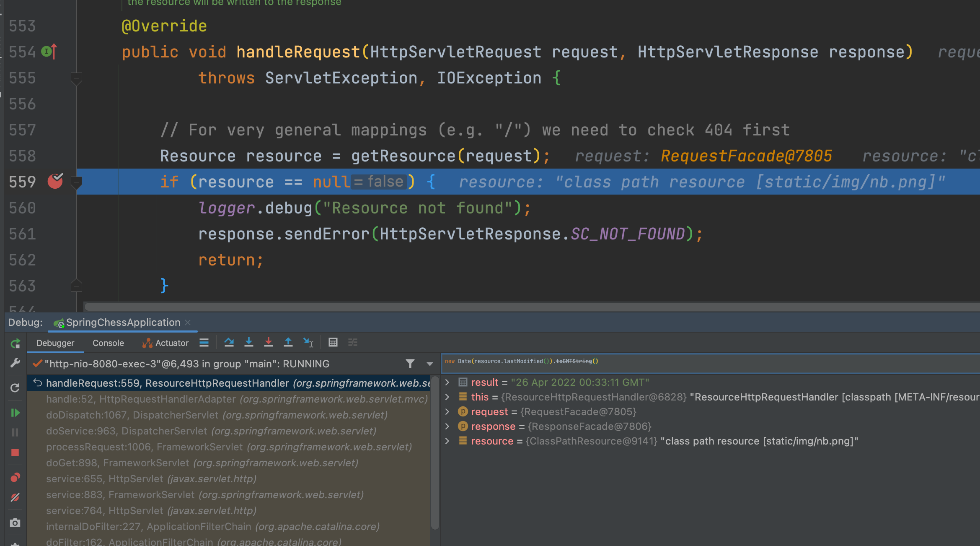Expand the 'this' variable node
This screenshot has width=980, height=546.
(447, 397)
